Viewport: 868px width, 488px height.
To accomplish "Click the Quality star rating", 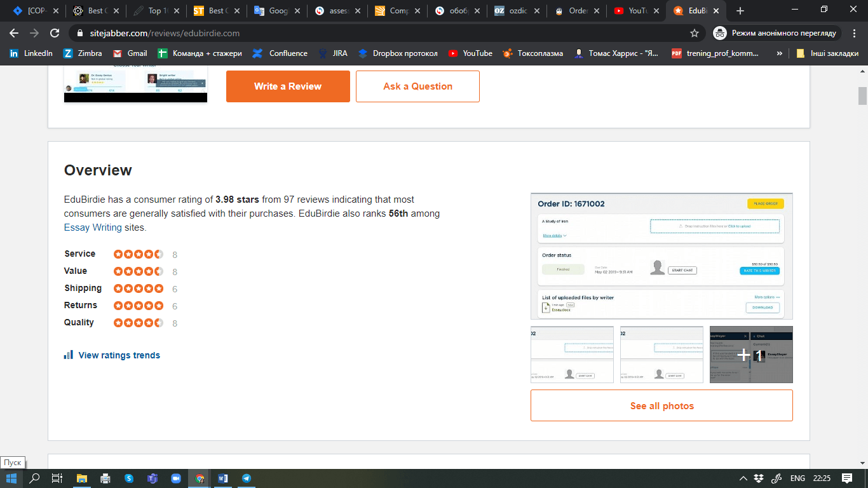I will [x=139, y=323].
